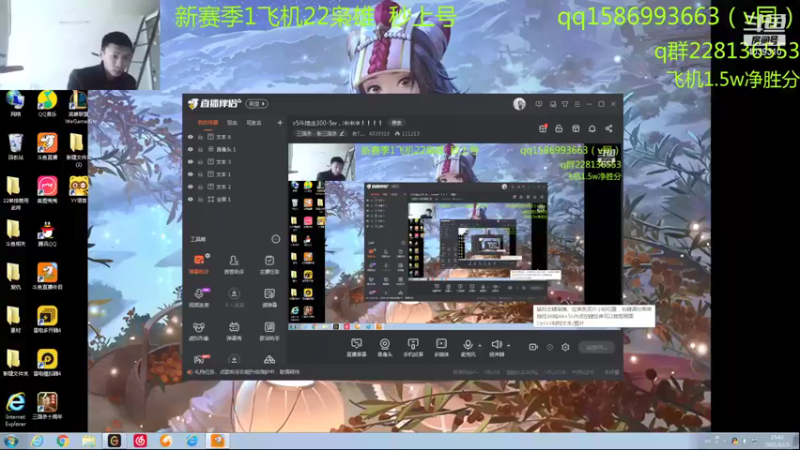Image resolution: width=800 pixels, height=450 pixels.
Task: Open the 回收站 recycle bin on the desktop
Action: tap(15, 147)
